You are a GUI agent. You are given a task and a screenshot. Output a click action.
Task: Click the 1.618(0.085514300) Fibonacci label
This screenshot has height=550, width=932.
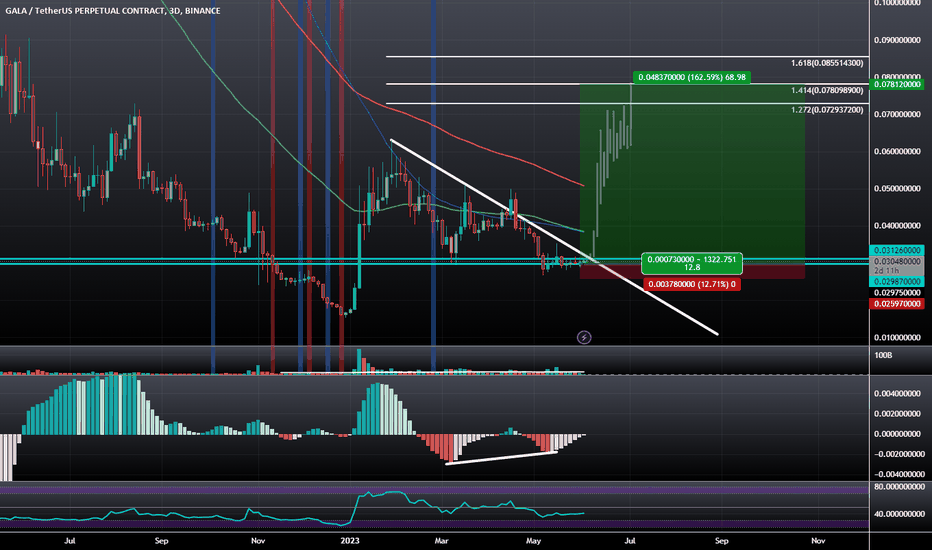(x=827, y=63)
